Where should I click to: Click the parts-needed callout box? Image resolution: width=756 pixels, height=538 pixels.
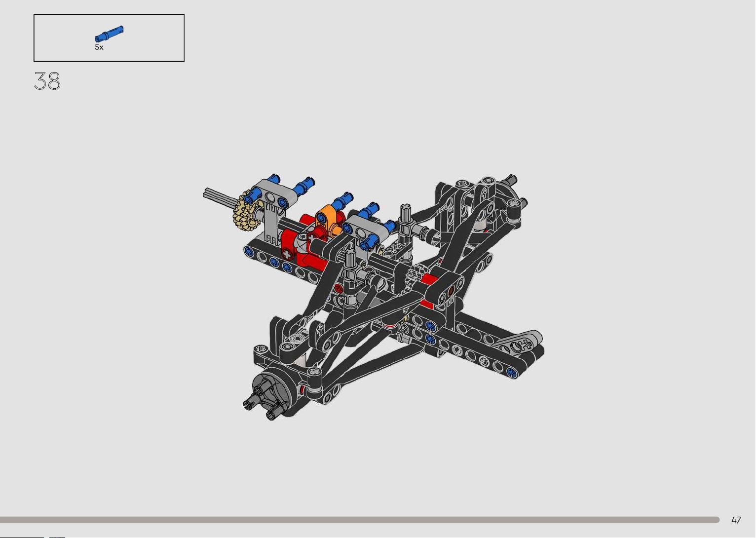point(109,38)
